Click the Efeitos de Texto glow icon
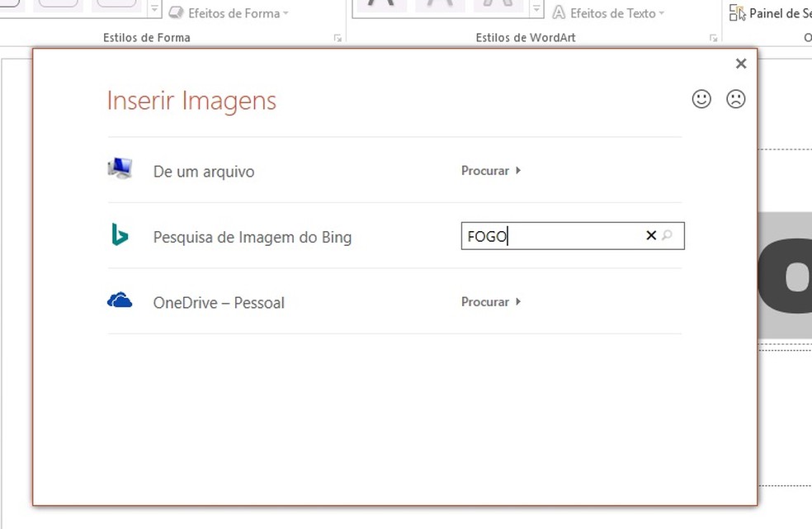 click(560, 12)
